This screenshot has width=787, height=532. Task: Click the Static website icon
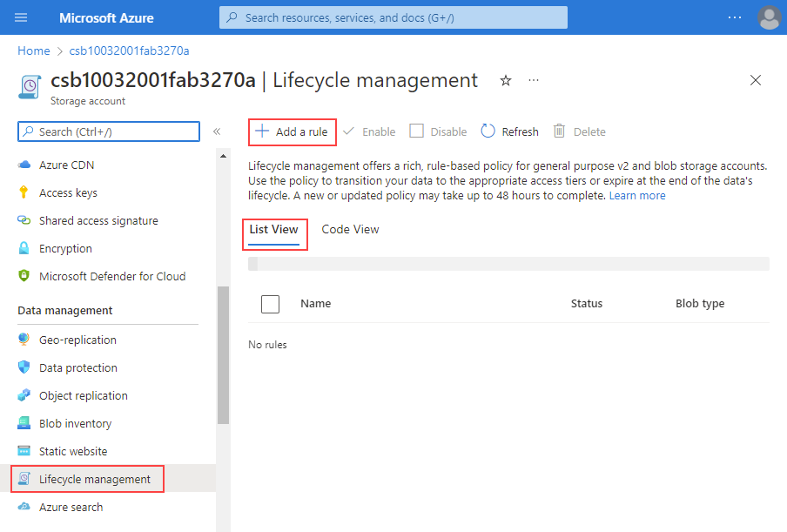pos(24,451)
